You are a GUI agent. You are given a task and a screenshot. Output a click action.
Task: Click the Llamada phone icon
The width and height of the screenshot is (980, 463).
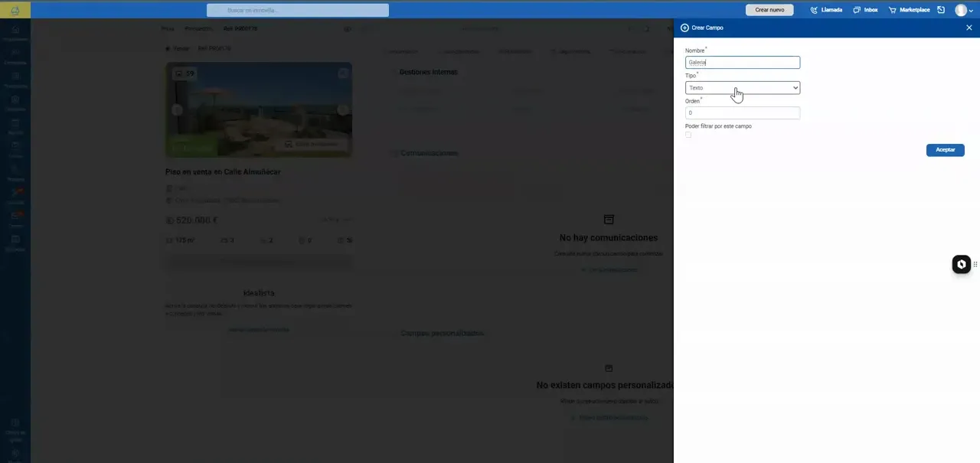[x=814, y=10]
